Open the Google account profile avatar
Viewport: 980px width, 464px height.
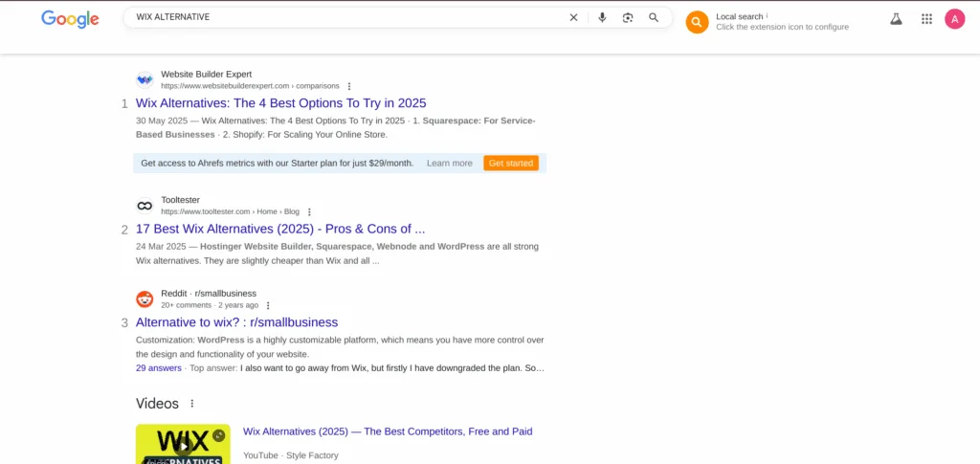pyautogui.click(x=954, y=18)
